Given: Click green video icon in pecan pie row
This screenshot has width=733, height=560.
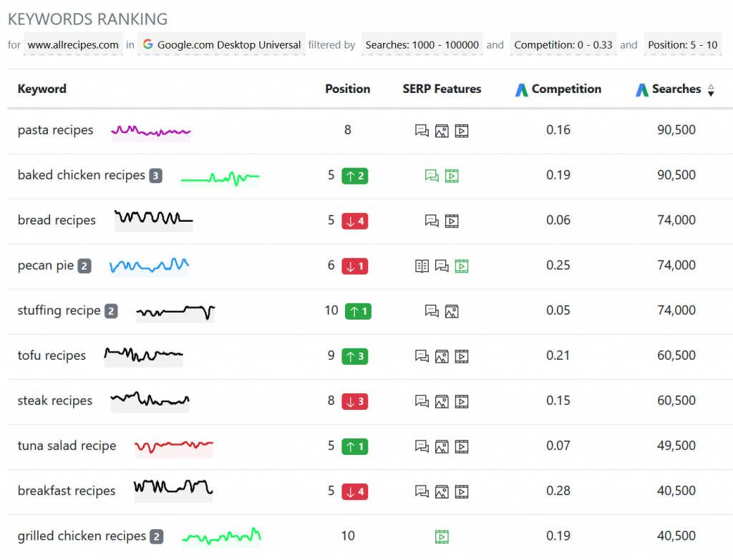Looking at the screenshot, I should point(462,266).
